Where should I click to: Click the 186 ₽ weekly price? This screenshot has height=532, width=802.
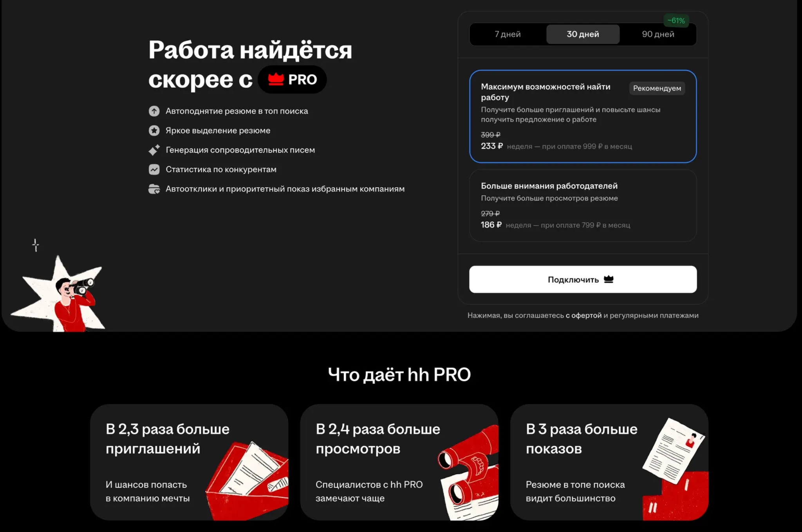point(491,225)
